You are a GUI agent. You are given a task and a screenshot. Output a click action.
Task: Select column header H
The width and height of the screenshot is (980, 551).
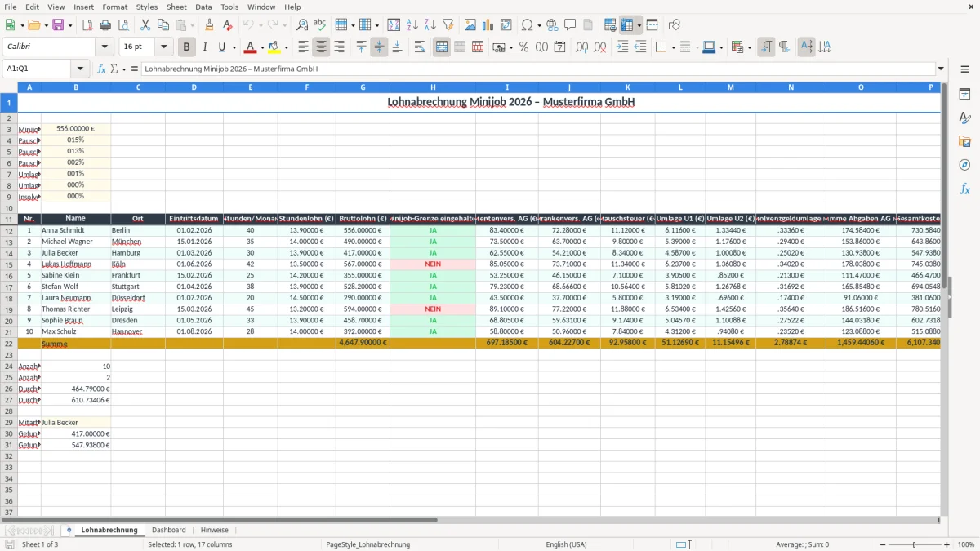click(x=433, y=87)
